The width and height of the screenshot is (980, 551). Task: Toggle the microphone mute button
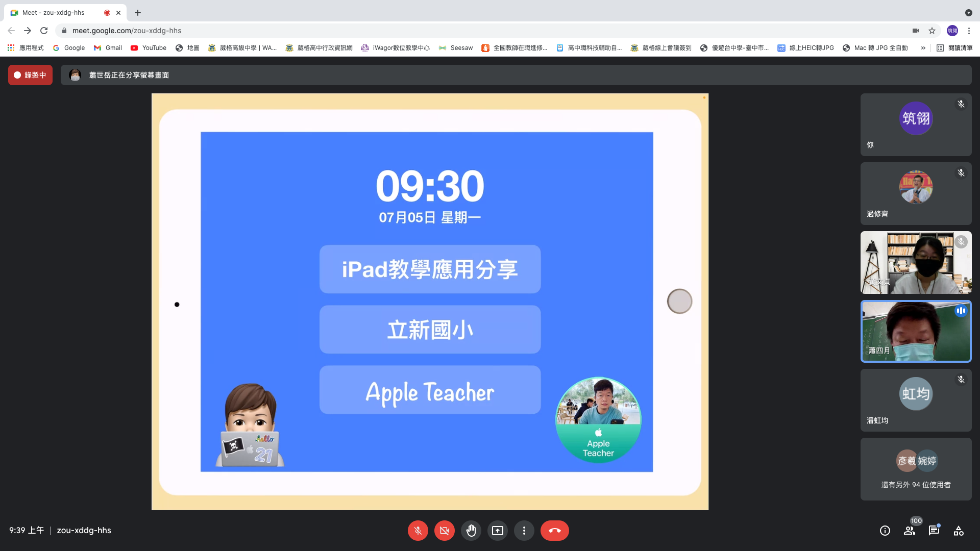click(x=418, y=531)
